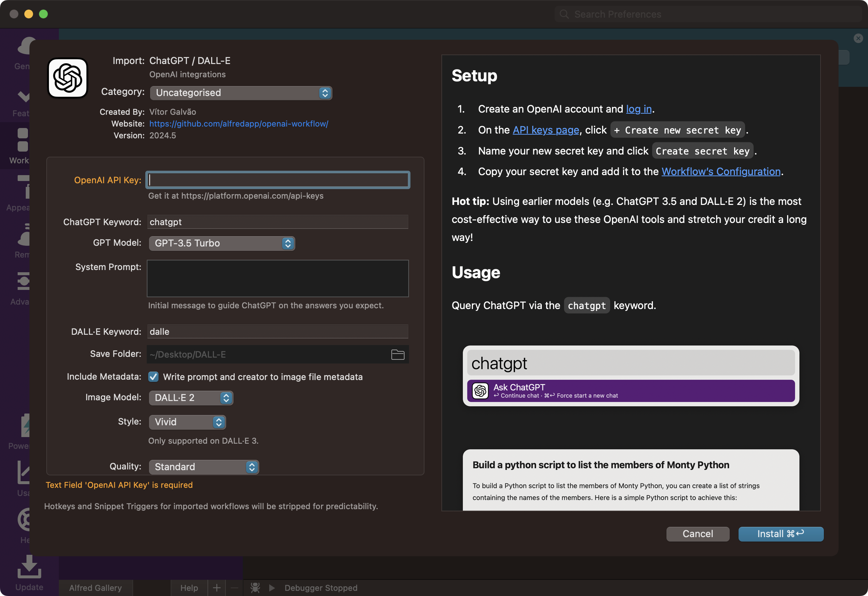The image size is (868, 596).
Task: Toggle the Include Metadata checkbox
Action: tap(153, 377)
